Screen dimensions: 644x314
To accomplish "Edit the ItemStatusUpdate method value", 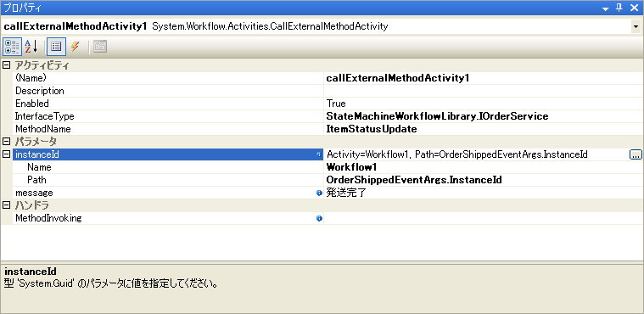I will 372,129.
